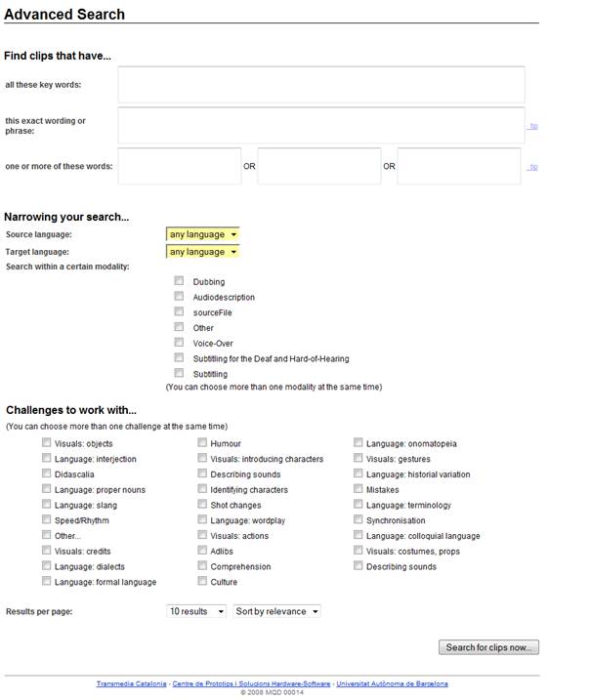Enable the Culture challenge checkbox

coord(203,582)
